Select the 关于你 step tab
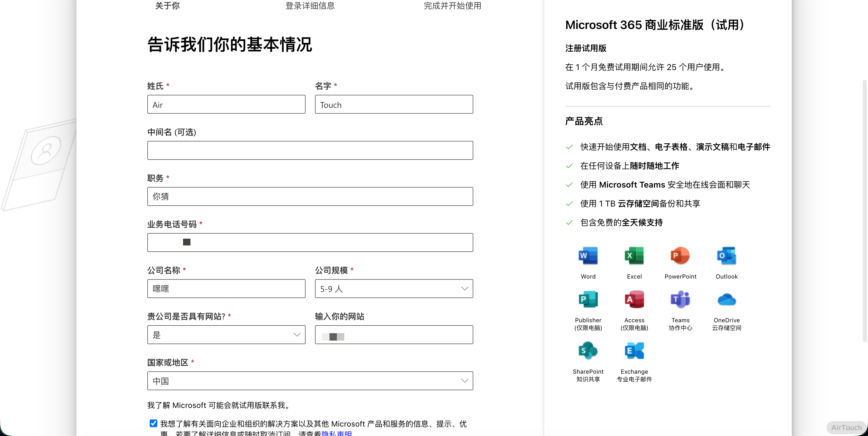The height and width of the screenshot is (436, 868). pyautogui.click(x=167, y=6)
